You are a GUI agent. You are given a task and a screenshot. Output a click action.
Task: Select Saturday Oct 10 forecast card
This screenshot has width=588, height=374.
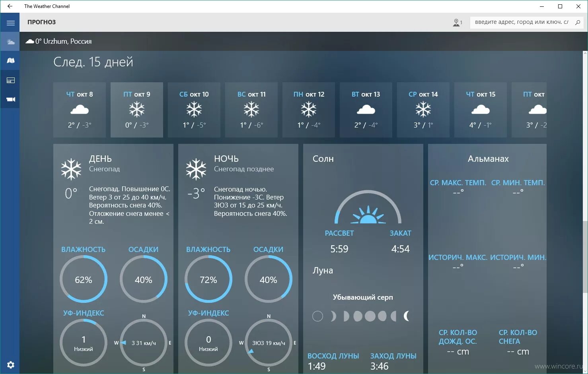click(194, 110)
